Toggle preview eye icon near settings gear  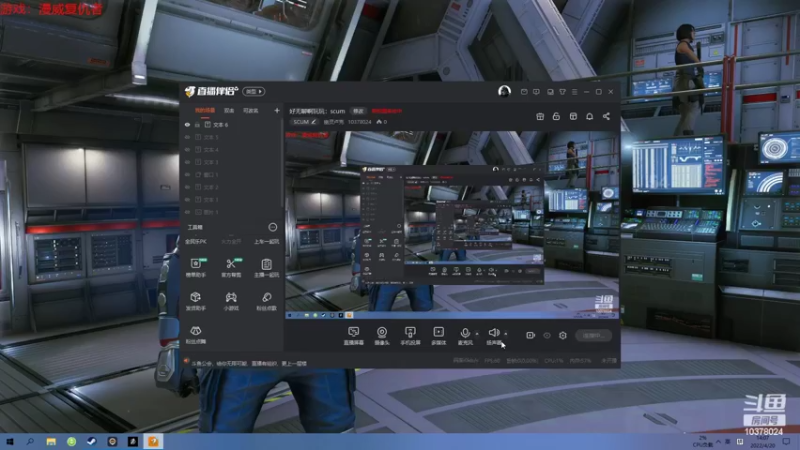click(547, 335)
